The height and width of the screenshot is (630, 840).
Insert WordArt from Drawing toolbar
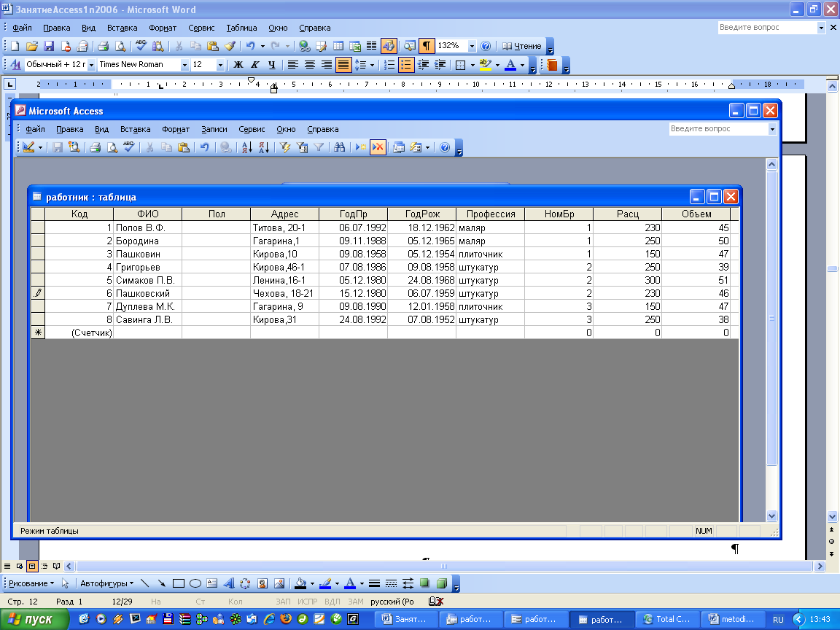coord(229,583)
